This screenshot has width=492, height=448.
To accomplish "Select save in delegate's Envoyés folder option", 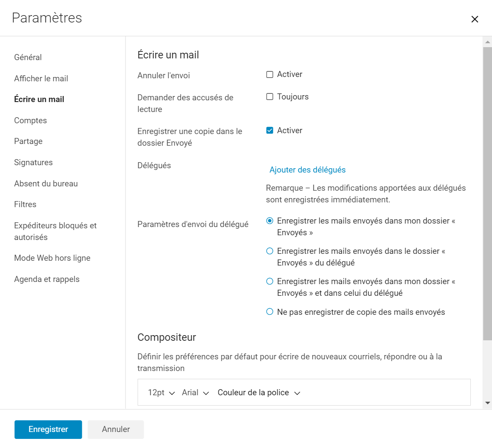I will point(270,251).
